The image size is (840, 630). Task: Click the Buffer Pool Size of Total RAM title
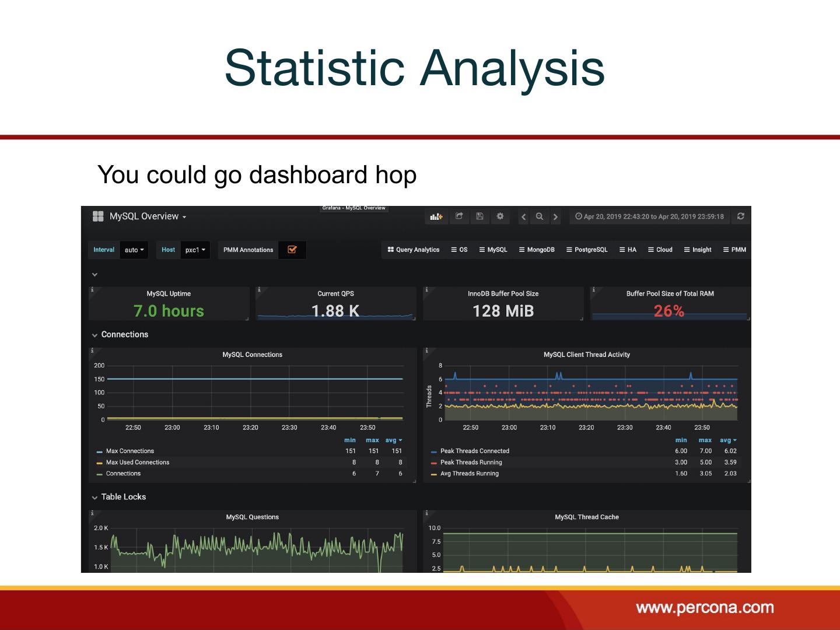[670, 294]
